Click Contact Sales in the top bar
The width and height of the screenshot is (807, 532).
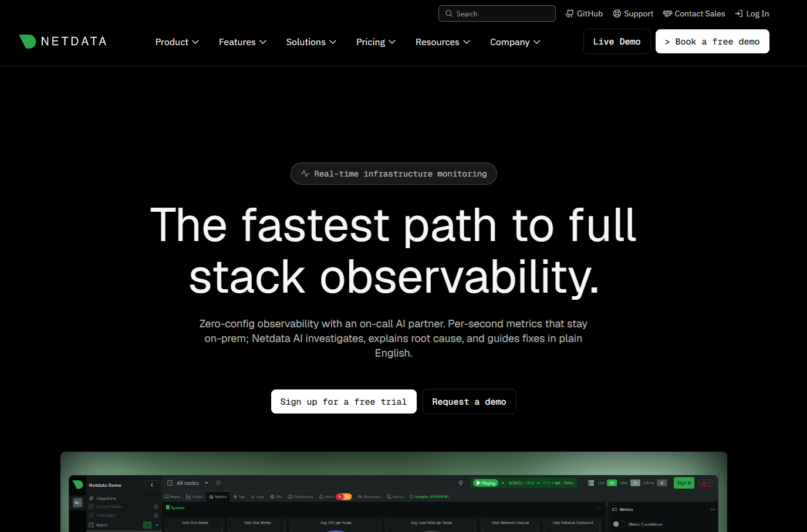click(x=694, y=13)
